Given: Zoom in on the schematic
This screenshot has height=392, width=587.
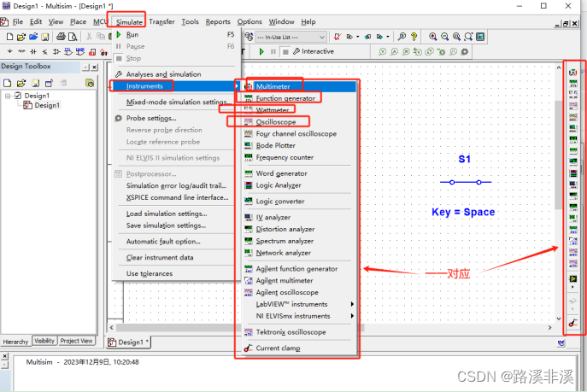Looking at the screenshot, I should pyautogui.click(x=432, y=37).
